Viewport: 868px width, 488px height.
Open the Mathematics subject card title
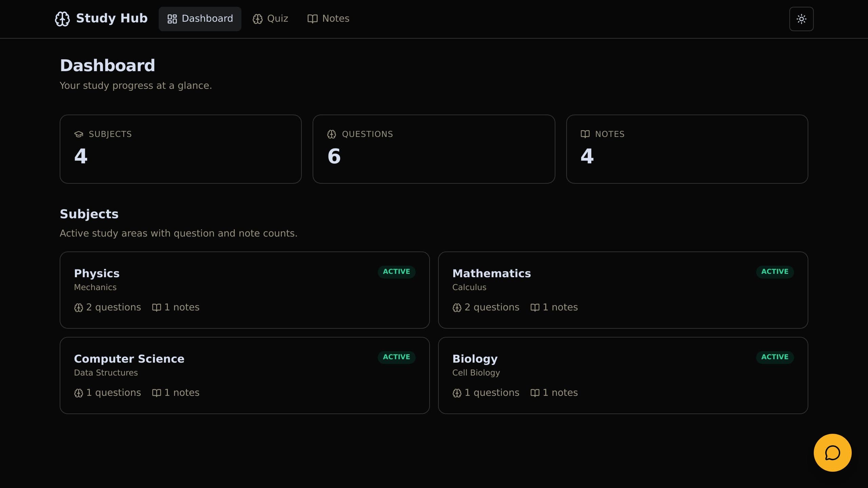coord(492,273)
